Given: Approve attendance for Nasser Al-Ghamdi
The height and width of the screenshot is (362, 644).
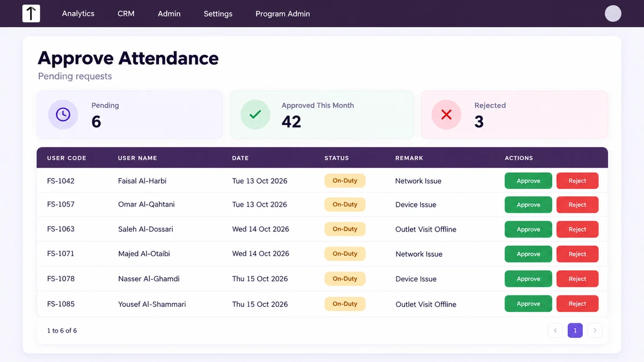Looking at the screenshot, I should pyautogui.click(x=528, y=279).
